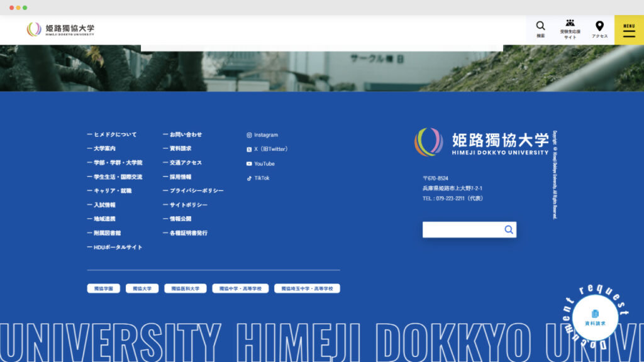This screenshot has width=644, height=362.
Task: Open the X (旧Twitter) footer link
Action: [x=267, y=150]
